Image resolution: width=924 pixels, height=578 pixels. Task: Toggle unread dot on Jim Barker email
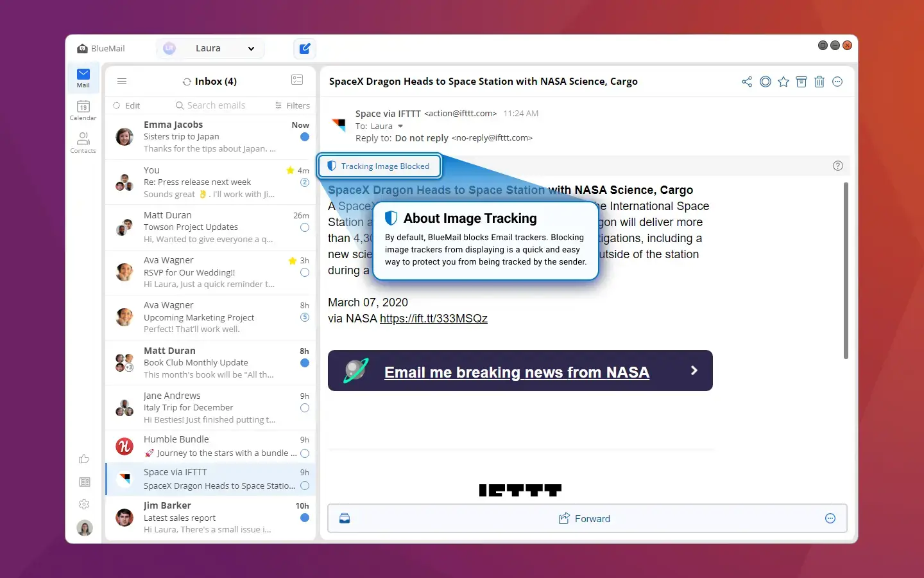click(305, 518)
